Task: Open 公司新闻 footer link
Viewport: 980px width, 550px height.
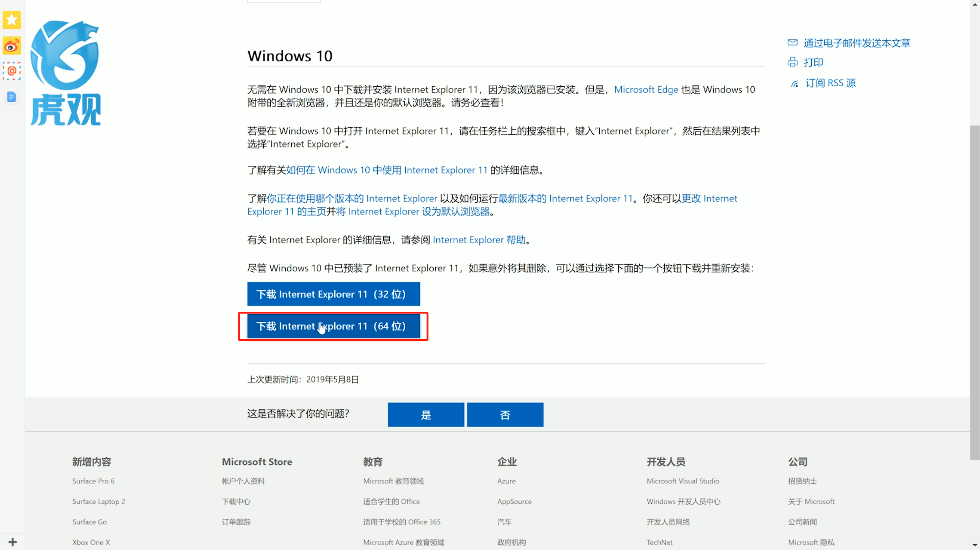Action: point(802,522)
